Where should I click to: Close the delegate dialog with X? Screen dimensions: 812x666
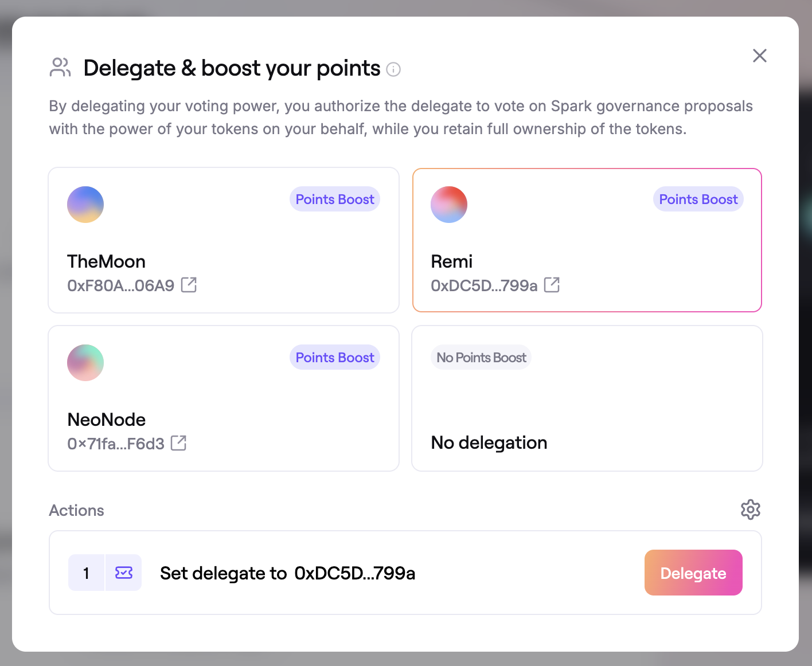(x=759, y=56)
